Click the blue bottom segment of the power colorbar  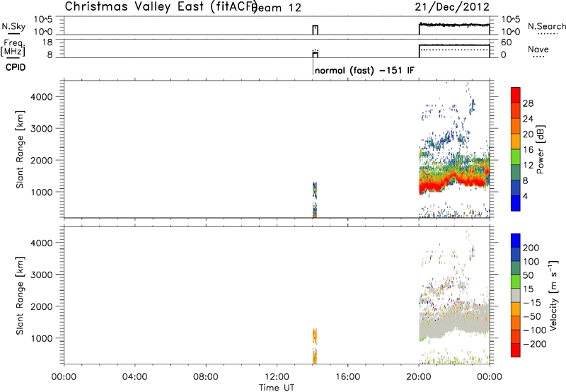516,203
